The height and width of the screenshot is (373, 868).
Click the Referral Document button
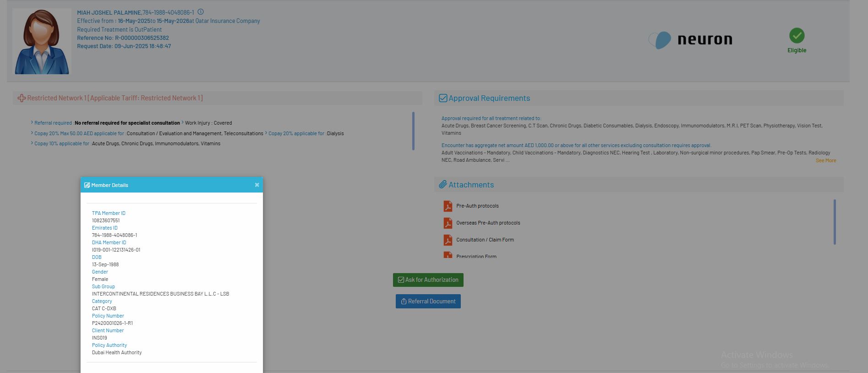(x=428, y=302)
